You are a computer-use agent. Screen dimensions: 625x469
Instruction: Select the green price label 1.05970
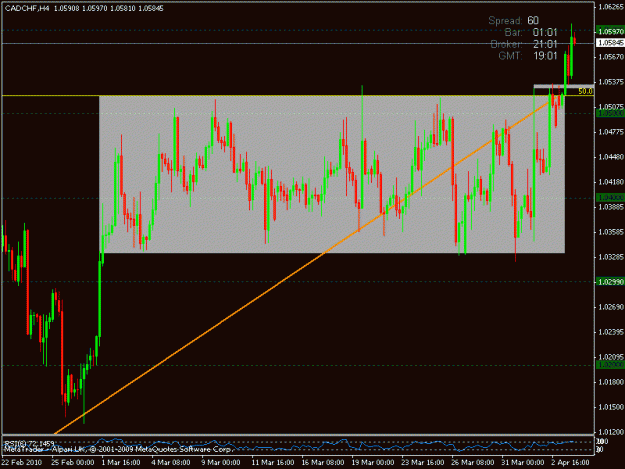coord(610,31)
